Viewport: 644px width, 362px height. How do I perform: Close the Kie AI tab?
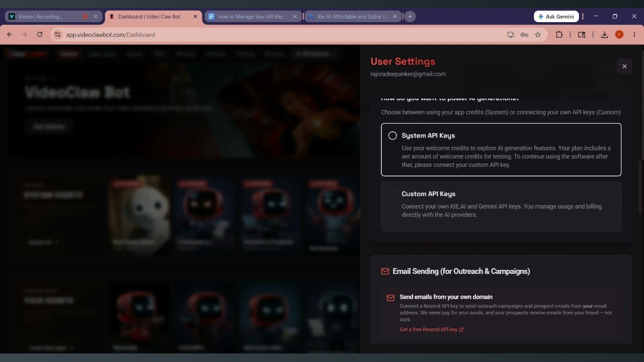point(395,17)
